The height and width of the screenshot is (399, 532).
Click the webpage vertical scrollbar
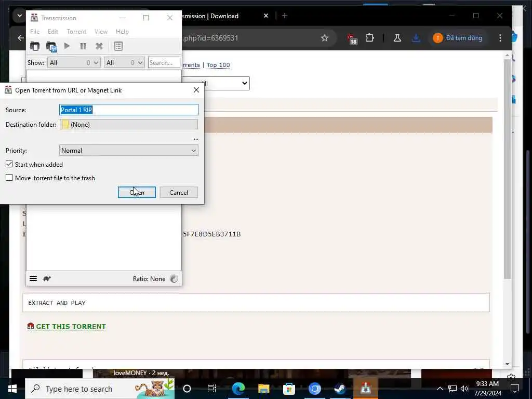[507, 170]
